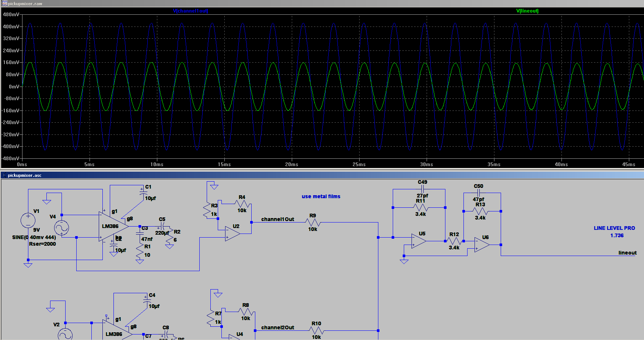This screenshot has width=644, height=340.
Task: Click the ground symbol beneath U5
Action: [x=404, y=261]
